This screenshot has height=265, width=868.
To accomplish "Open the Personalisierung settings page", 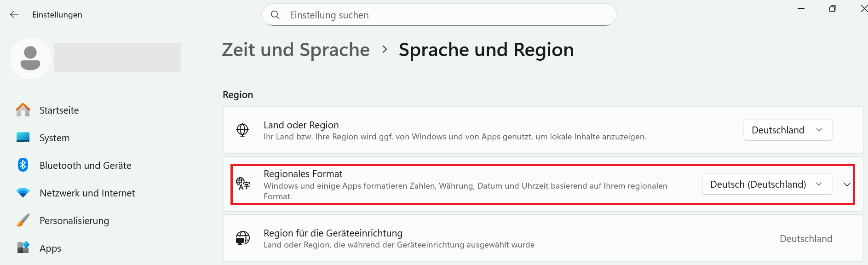I will pos(74,221).
